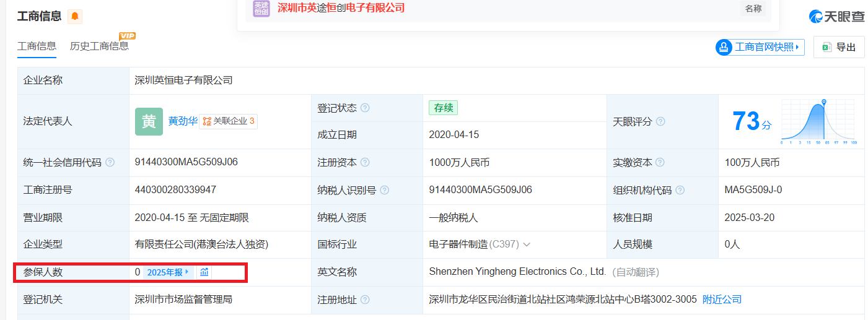Click the (自动翻译) note
The image size is (868, 320).
(x=636, y=272)
